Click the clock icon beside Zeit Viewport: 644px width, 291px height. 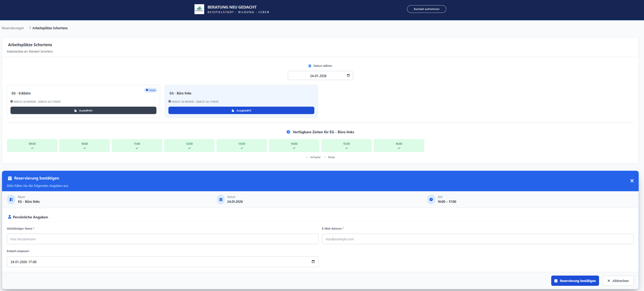point(431,199)
